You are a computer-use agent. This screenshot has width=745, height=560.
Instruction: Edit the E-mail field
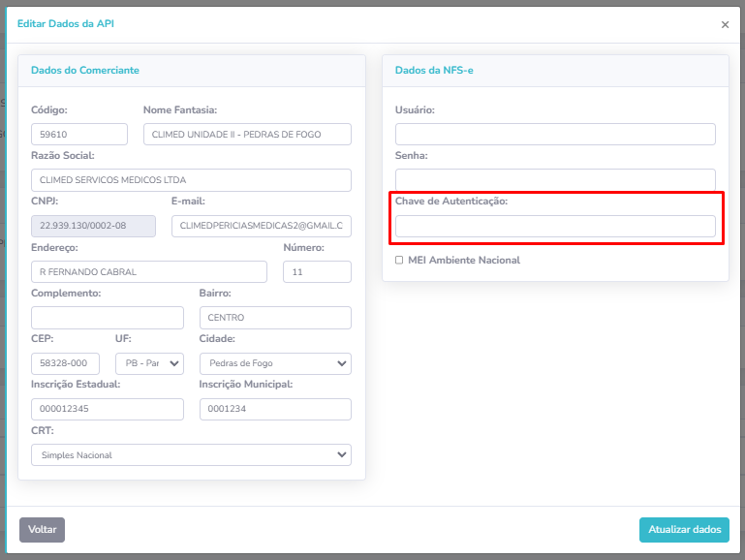[x=261, y=226]
